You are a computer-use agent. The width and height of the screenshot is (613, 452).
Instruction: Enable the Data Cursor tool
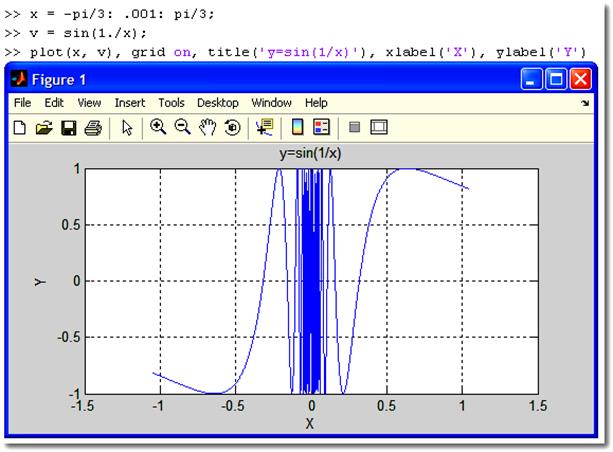265,127
